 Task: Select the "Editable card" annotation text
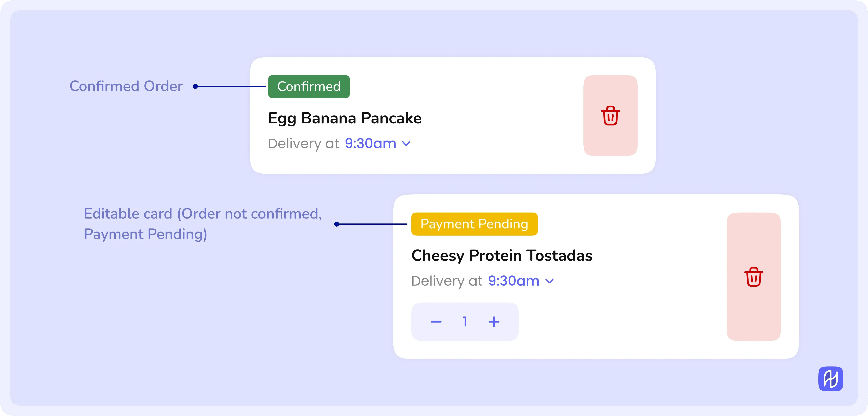(203, 224)
